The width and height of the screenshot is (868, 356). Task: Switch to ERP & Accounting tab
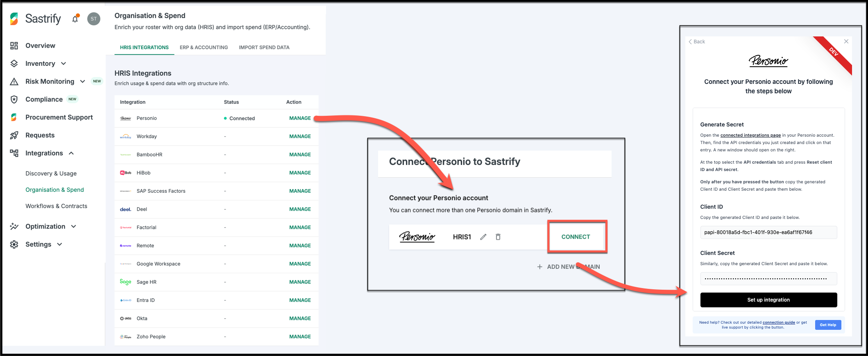pos(204,47)
